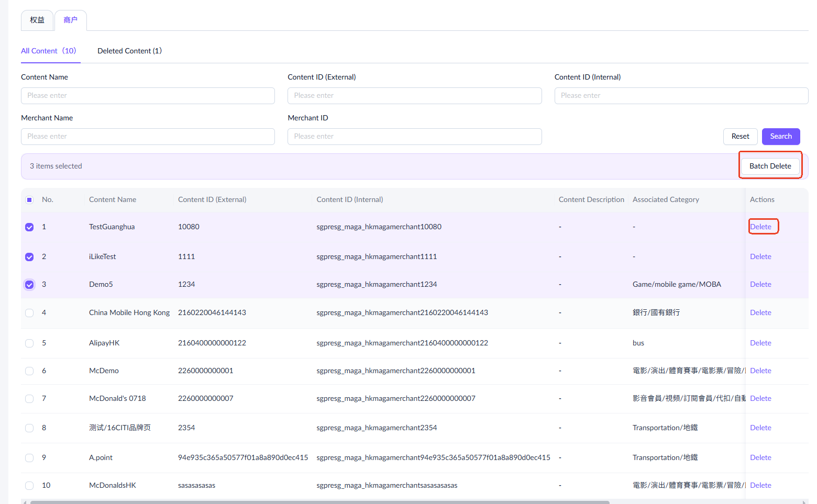
Task: Select the China Mobile Hong Kong row checkbox
Action: tap(29, 313)
